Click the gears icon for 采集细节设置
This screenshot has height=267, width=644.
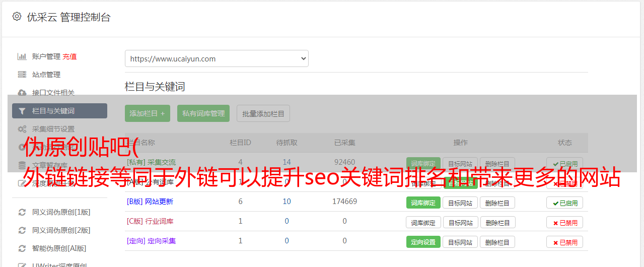pyautogui.click(x=22, y=129)
